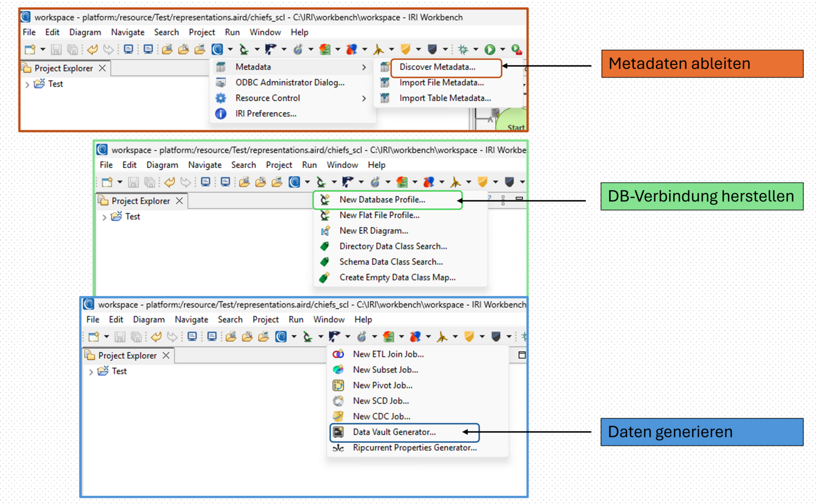Close the Project Explorer tab in top window
The image size is (817, 504).
point(102,68)
